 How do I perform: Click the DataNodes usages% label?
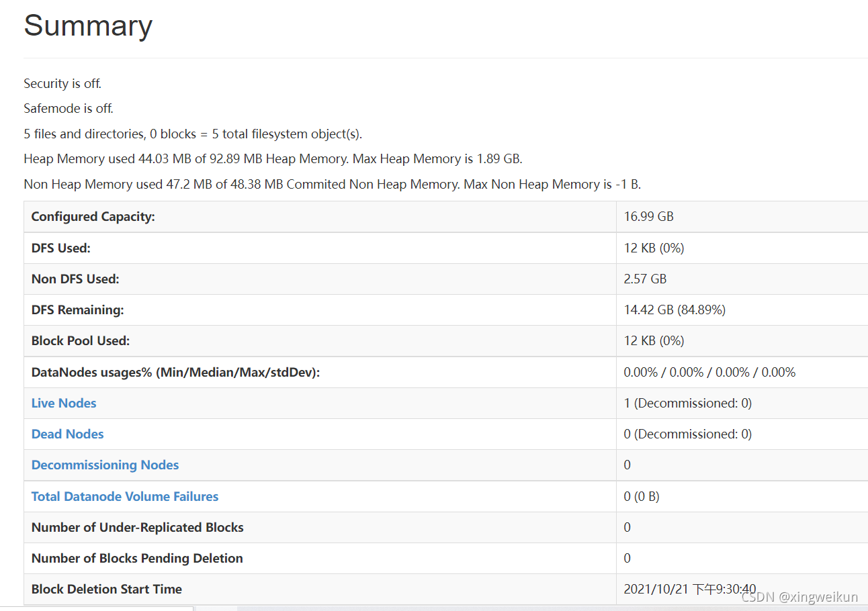[175, 373]
